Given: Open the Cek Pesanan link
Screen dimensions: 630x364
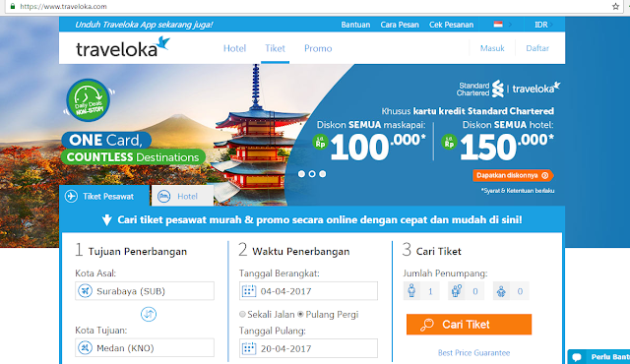Looking at the screenshot, I should pyautogui.click(x=451, y=25).
